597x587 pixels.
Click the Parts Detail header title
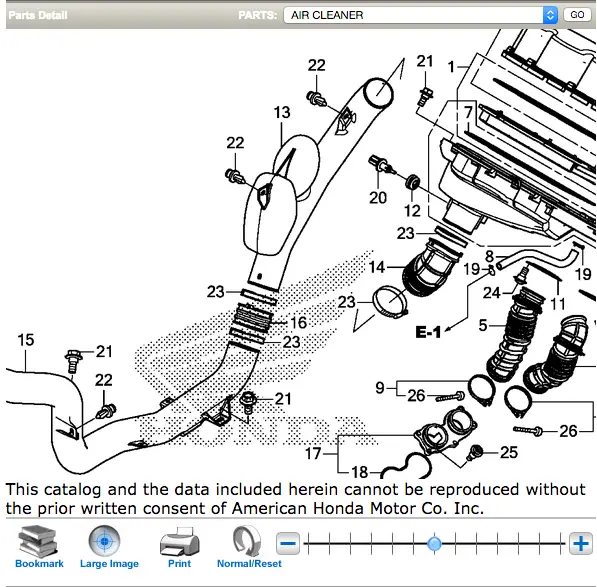tap(38, 15)
